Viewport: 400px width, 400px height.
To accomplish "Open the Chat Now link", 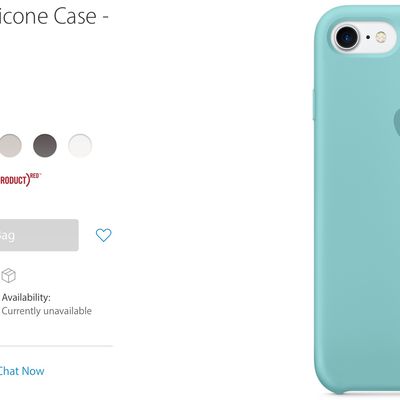I will [22, 371].
